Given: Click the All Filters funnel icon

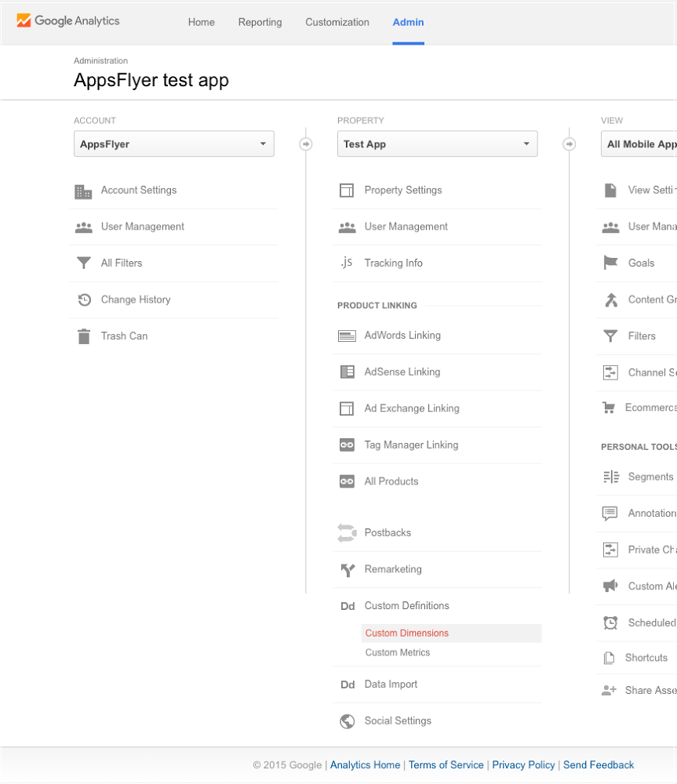Looking at the screenshot, I should click(84, 263).
